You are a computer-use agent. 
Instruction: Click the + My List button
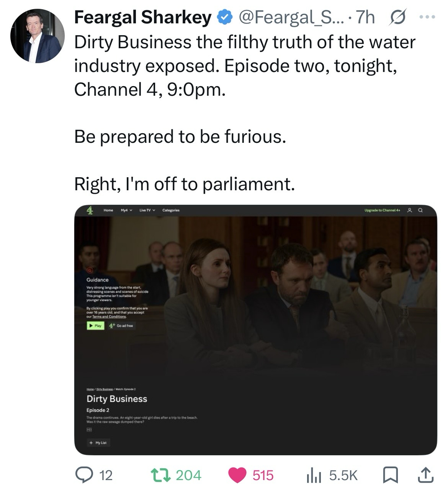(98, 443)
